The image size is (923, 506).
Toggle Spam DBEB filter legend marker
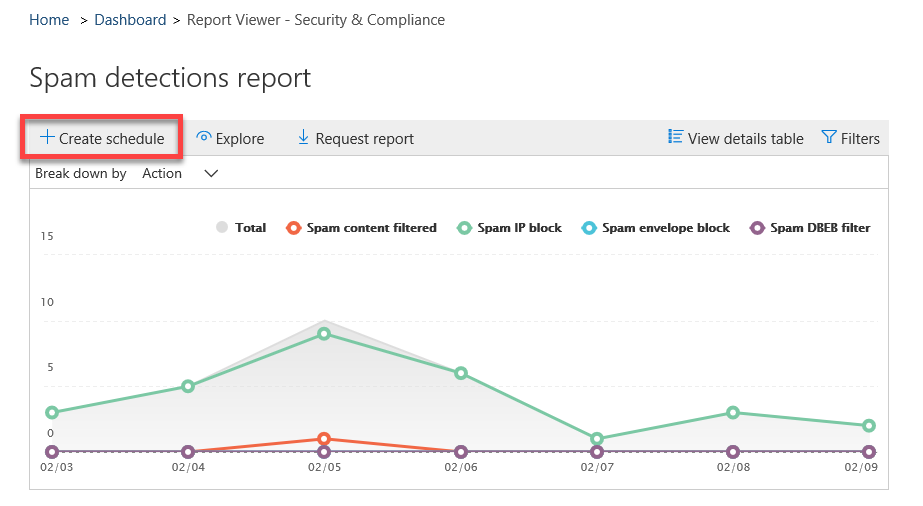click(x=757, y=228)
